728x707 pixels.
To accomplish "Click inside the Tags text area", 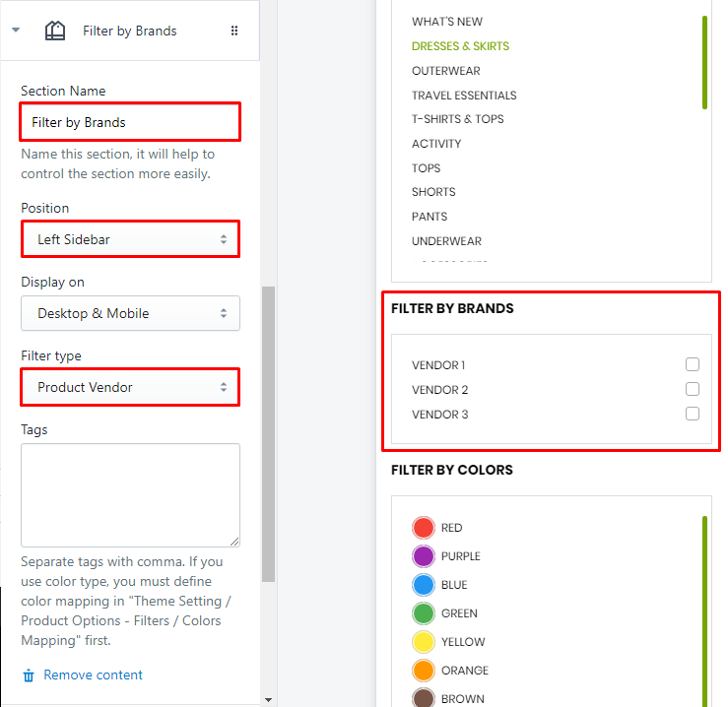I will point(130,494).
